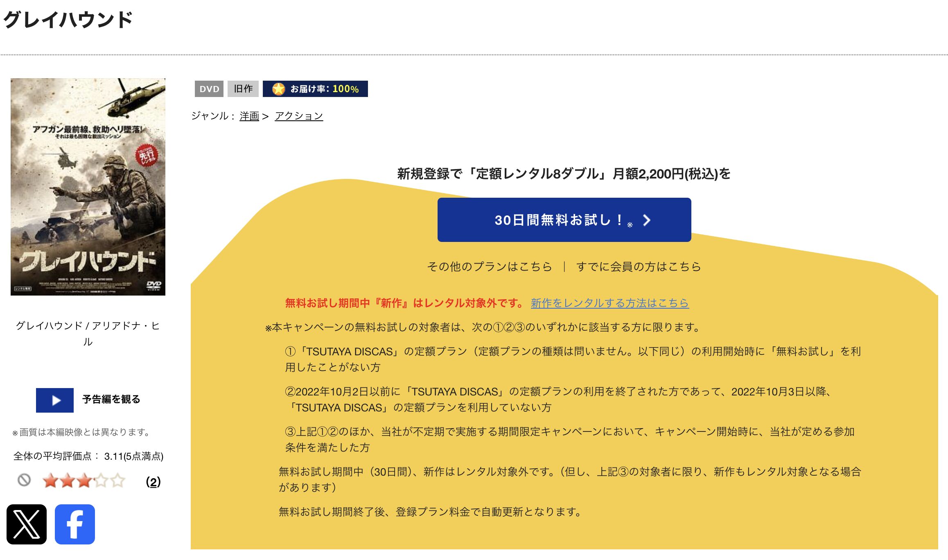Click condition ③ about 期間限定キャンペーン

click(570, 439)
